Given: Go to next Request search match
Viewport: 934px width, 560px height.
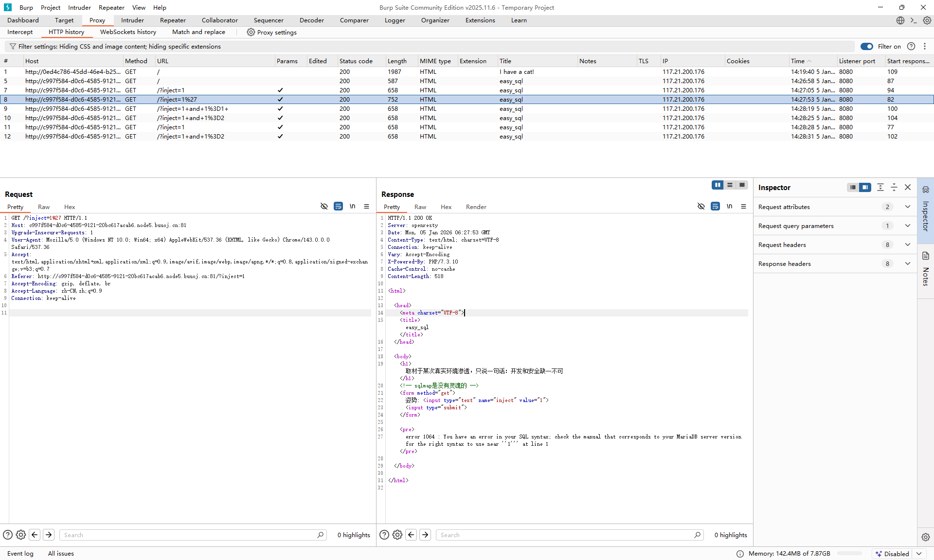Looking at the screenshot, I should [49, 535].
